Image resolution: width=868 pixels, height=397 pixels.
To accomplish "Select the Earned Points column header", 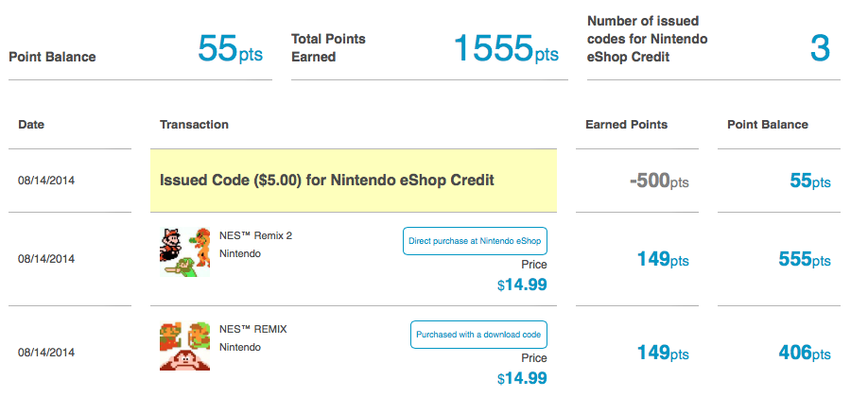I will (626, 125).
